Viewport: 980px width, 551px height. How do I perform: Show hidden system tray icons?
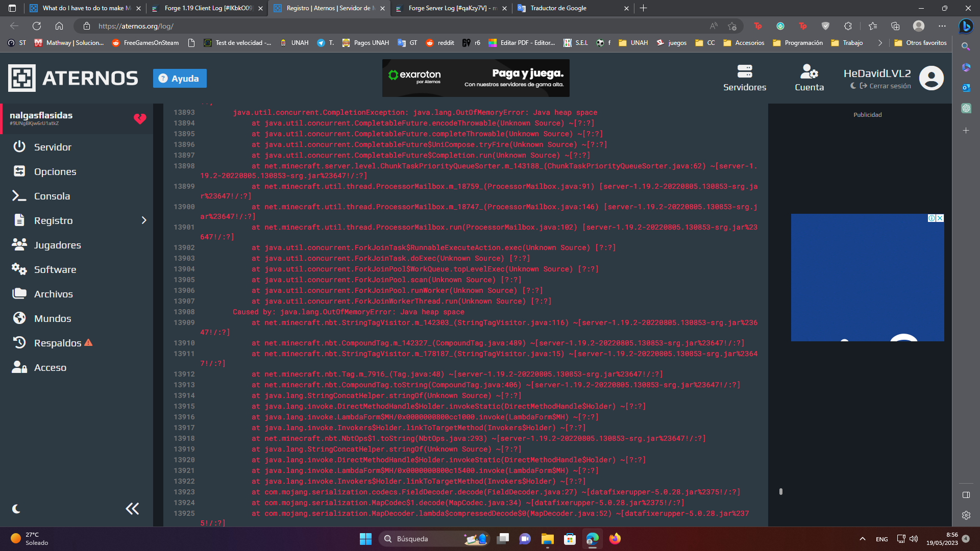(862, 539)
